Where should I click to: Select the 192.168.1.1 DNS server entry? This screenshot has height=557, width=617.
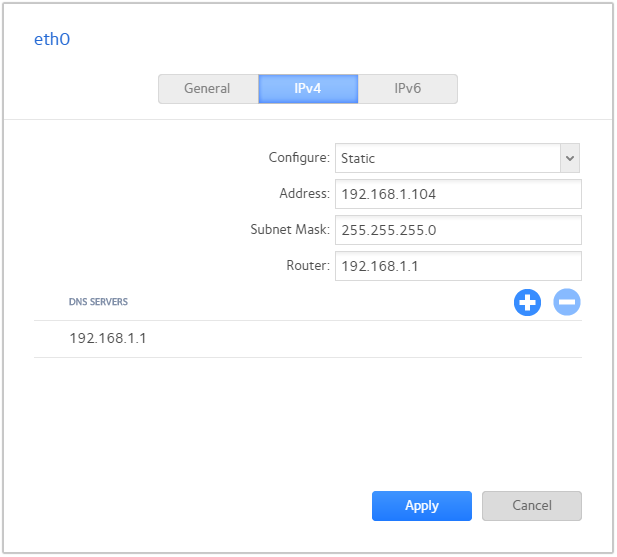click(108, 339)
